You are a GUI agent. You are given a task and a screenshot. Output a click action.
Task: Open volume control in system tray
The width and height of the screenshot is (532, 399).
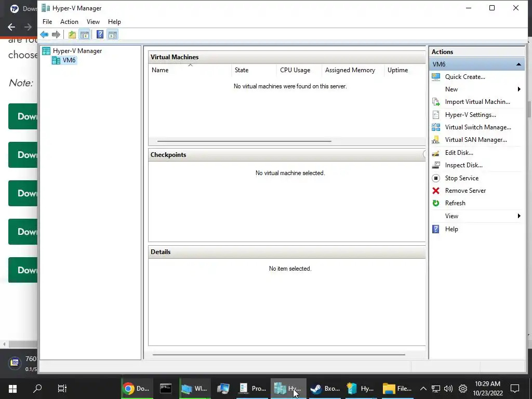pyautogui.click(x=448, y=389)
